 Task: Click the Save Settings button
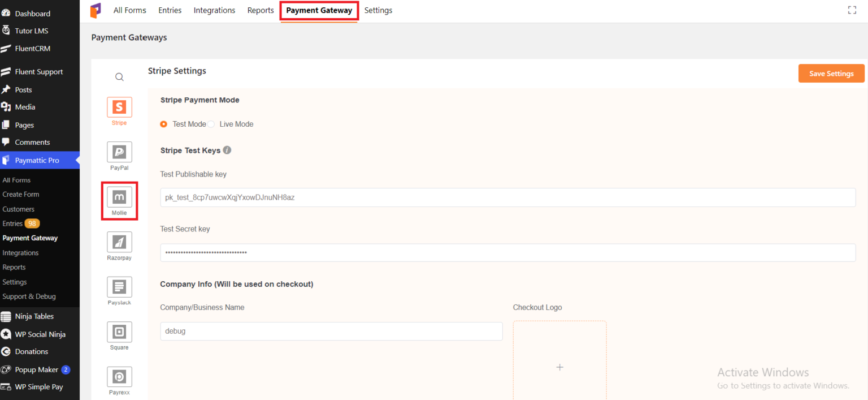click(x=831, y=73)
